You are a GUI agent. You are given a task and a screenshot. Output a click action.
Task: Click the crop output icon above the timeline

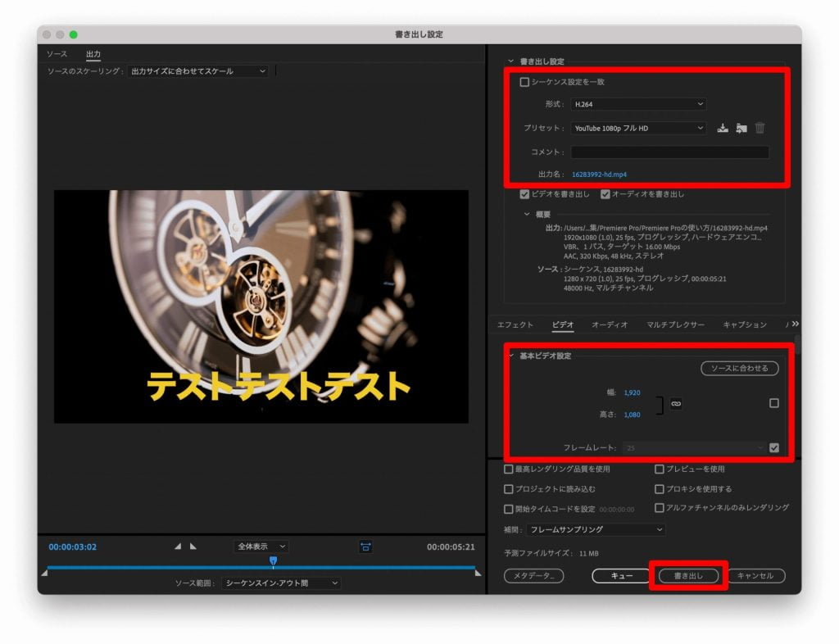point(366,546)
